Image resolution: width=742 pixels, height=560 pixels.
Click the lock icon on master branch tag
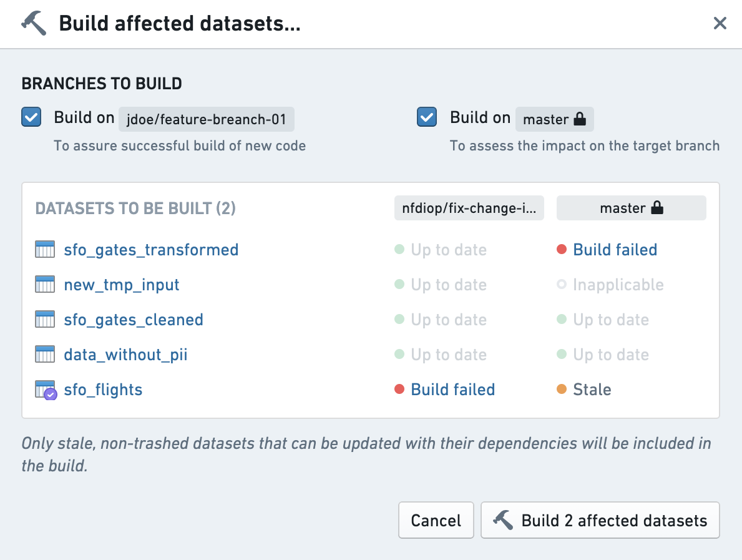580,119
